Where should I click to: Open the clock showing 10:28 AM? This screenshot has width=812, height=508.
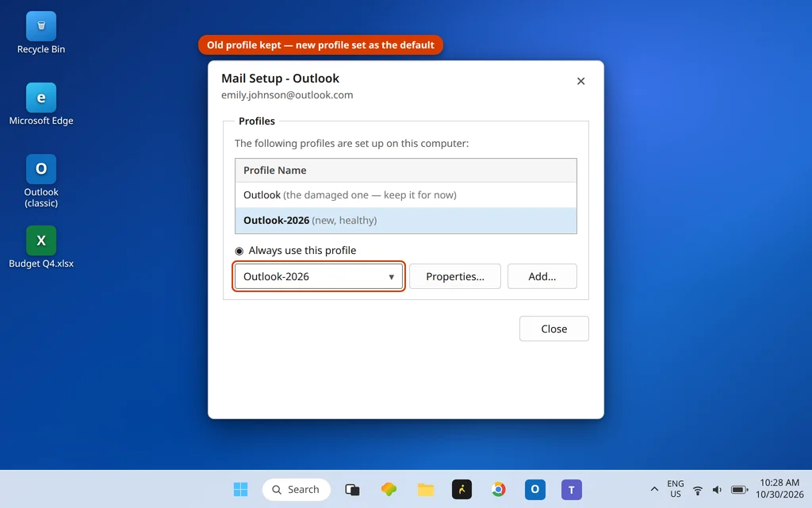[x=779, y=488]
